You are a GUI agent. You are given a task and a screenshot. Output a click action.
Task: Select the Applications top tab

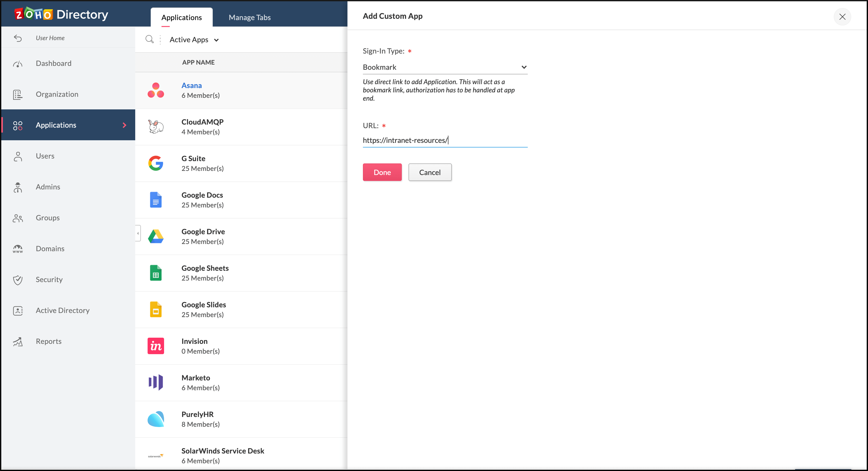[x=181, y=18]
